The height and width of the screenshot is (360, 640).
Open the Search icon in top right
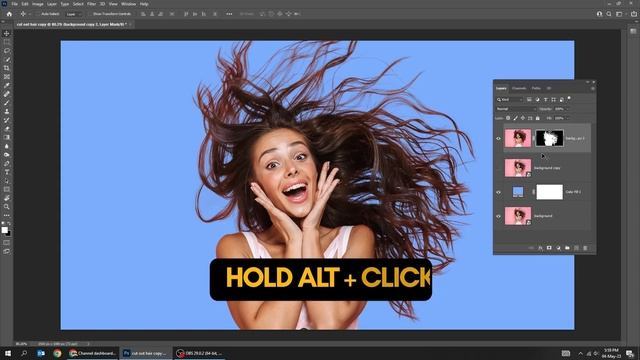click(609, 14)
